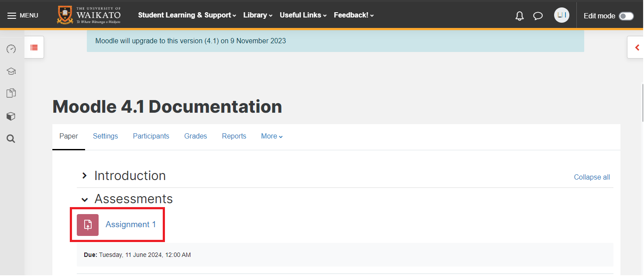This screenshot has width=644, height=277.
Task: Click the Moodle 4.1 Documentation title
Action: tap(167, 107)
